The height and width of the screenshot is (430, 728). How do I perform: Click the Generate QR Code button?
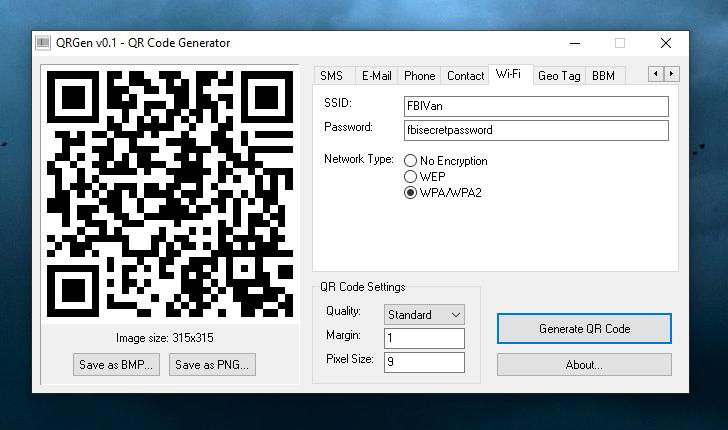584,329
